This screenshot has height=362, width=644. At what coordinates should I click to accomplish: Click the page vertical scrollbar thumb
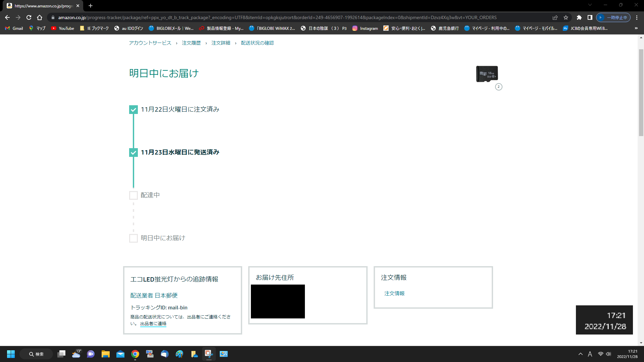641,92
